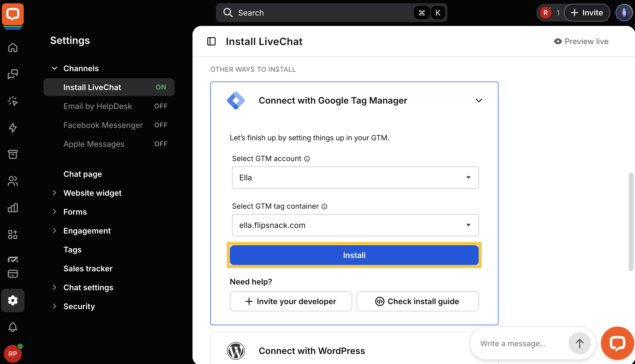
Task: Click the WordPress logo icon
Action: (x=236, y=351)
